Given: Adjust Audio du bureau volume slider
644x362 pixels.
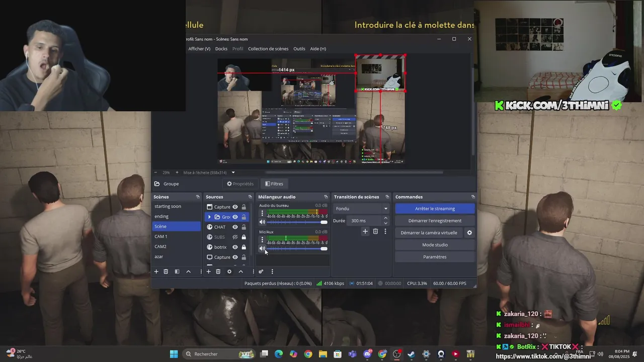Looking at the screenshot, I should (297, 222).
